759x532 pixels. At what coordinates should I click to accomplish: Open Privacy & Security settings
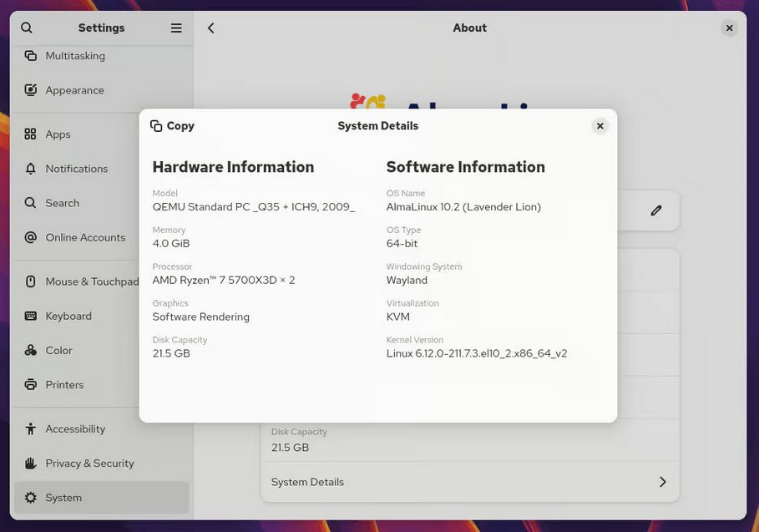(x=101, y=463)
